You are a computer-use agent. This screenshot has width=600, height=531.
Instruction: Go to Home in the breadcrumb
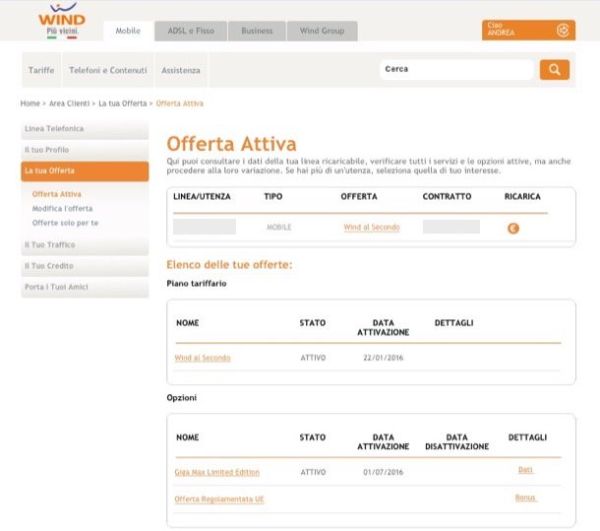pyautogui.click(x=30, y=103)
